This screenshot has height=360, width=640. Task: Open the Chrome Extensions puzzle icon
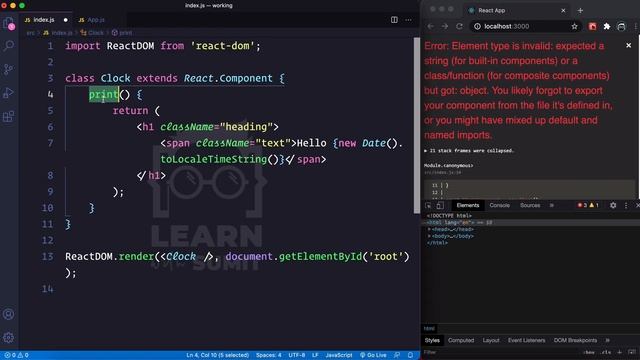pyautogui.click(x=607, y=27)
